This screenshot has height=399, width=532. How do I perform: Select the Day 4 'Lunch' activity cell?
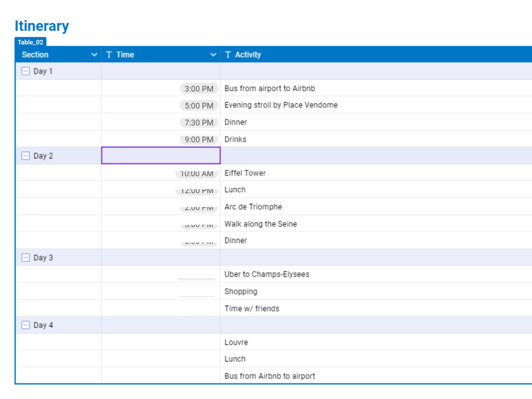376,359
